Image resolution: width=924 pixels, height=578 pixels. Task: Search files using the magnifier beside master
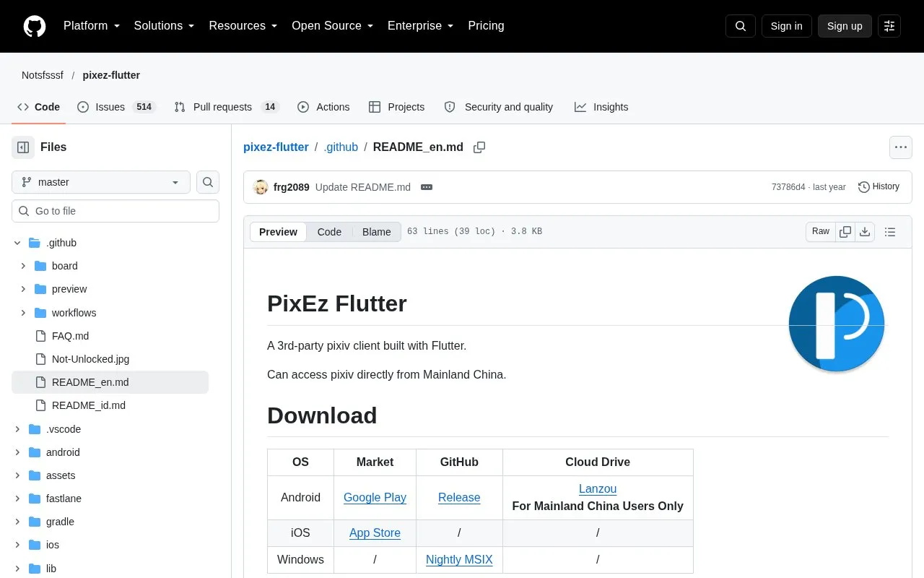coord(208,182)
